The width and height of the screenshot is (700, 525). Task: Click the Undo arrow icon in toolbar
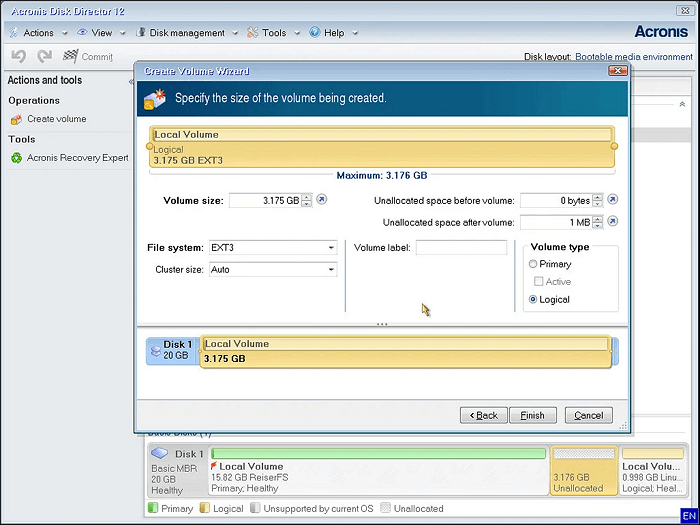pos(18,57)
